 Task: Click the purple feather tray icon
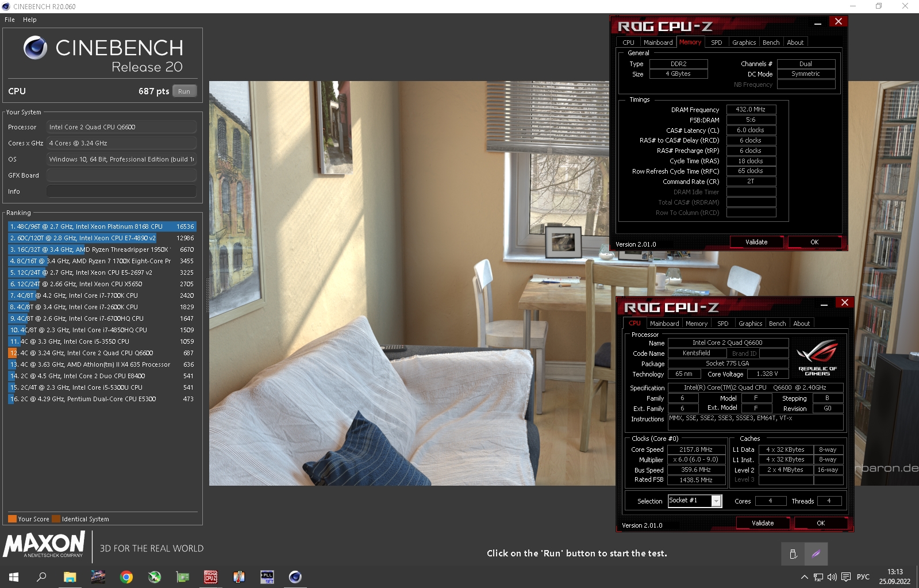816,554
